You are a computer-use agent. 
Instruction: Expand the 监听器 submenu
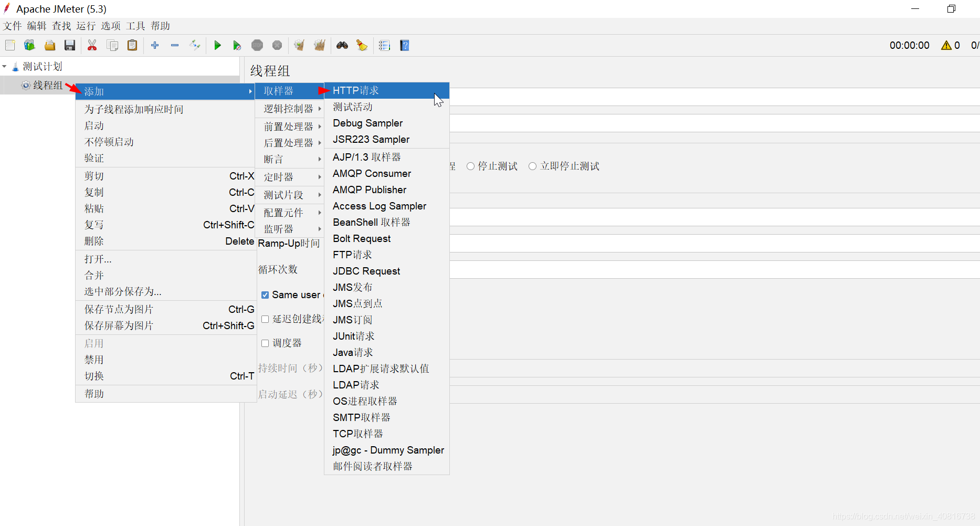coord(290,229)
